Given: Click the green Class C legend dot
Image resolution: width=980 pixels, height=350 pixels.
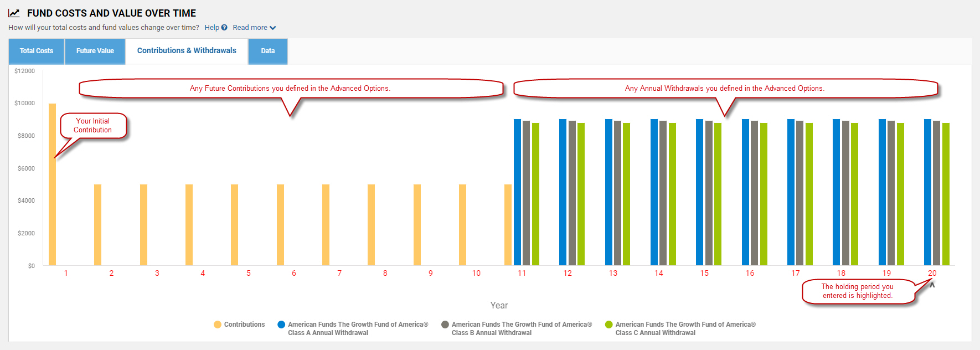Looking at the screenshot, I should point(609,325).
